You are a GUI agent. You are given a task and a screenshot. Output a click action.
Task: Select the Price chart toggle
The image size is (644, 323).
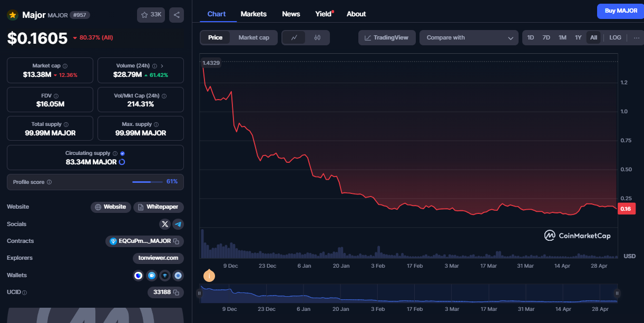215,37
